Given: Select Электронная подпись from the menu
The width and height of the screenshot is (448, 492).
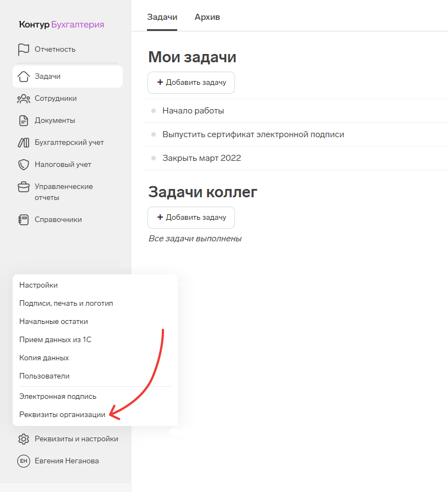Looking at the screenshot, I should (x=57, y=397).
